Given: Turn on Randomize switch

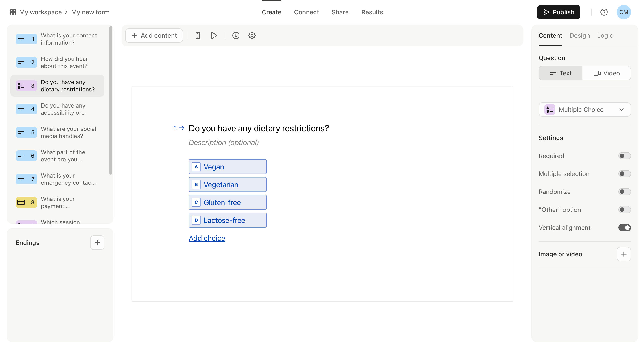Looking at the screenshot, I should click(624, 192).
